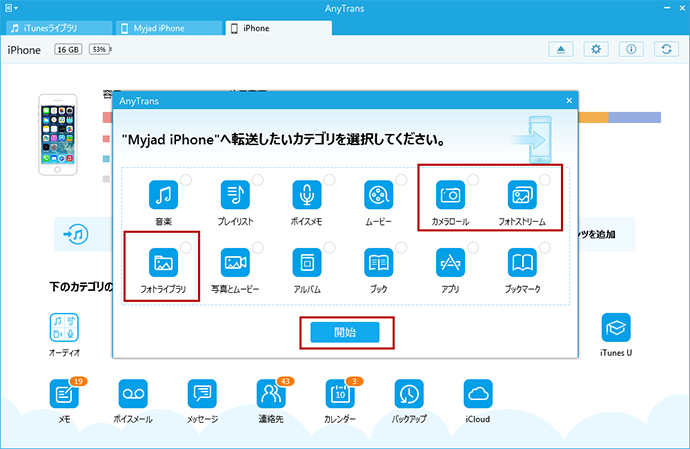The image size is (690, 449).
Task: Show device info button
Action: pyautogui.click(x=631, y=49)
